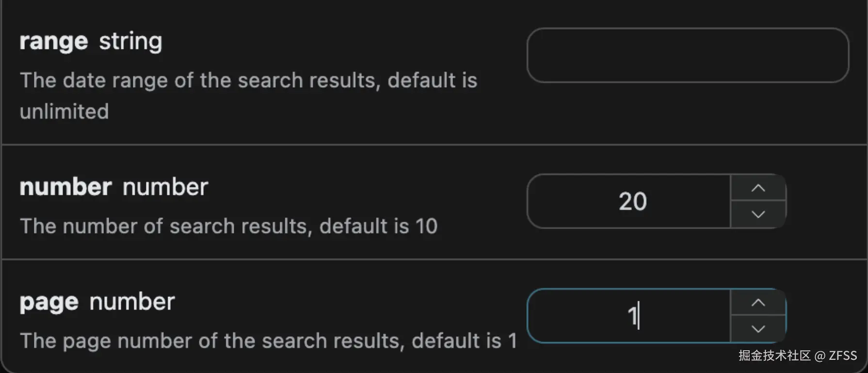Viewport: 868px width, 373px height.
Task: Click the empty range text field
Action: 687,55
